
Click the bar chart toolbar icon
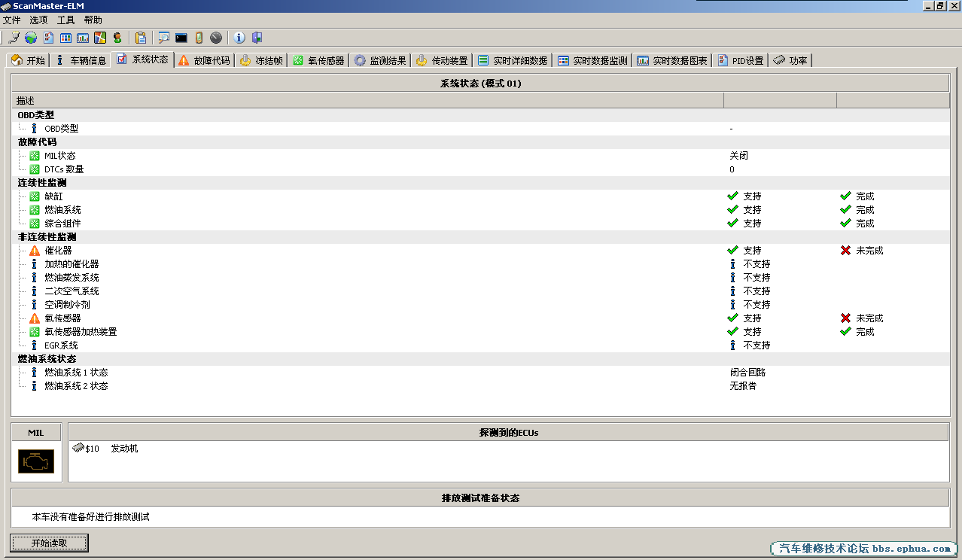(83, 38)
